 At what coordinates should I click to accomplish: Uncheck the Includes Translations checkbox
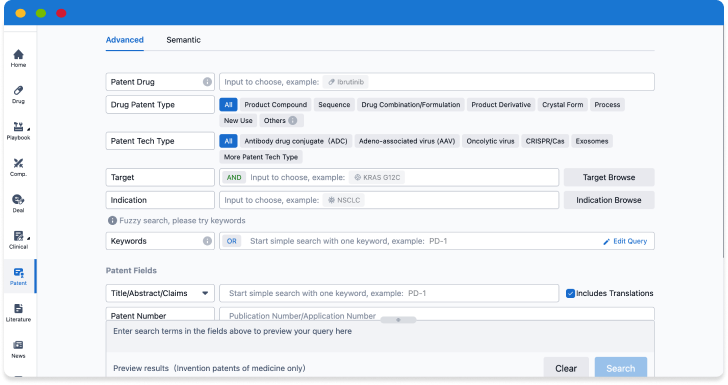point(570,294)
